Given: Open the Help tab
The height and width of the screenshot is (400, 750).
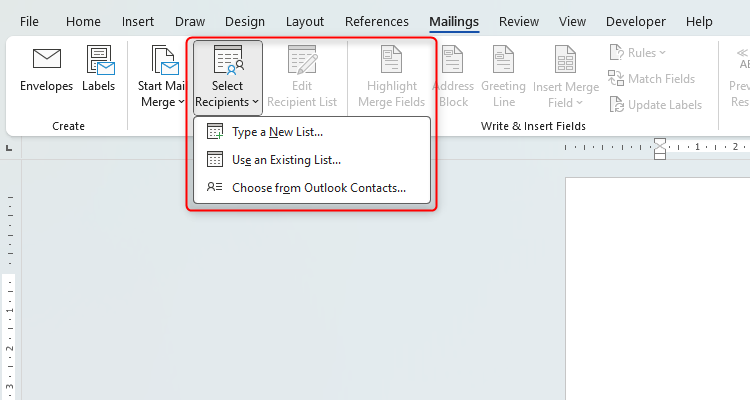Looking at the screenshot, I should [x=699, y=22].
